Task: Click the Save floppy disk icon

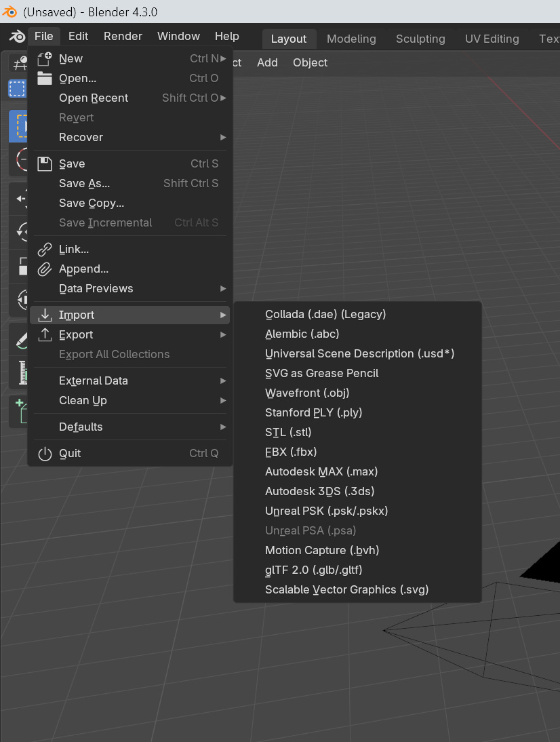Action: point(45,163)
